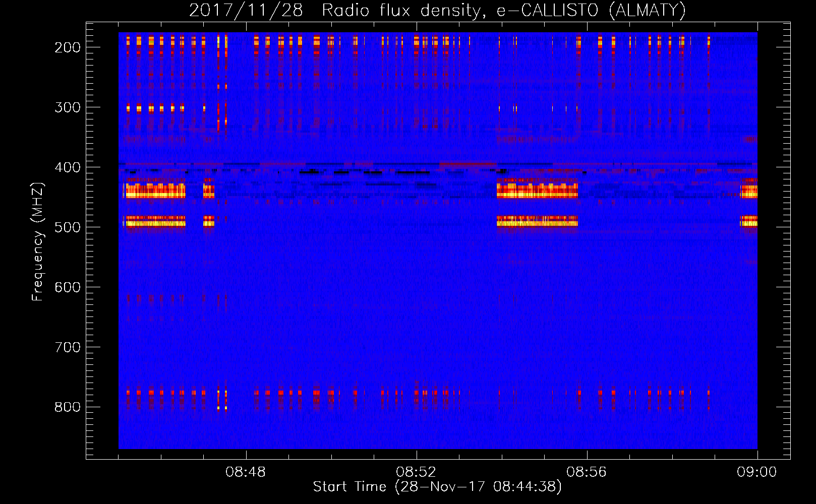Click the 600 frequency tick label
This screenshot has width=816, height=504.
[x=68, y=287]
